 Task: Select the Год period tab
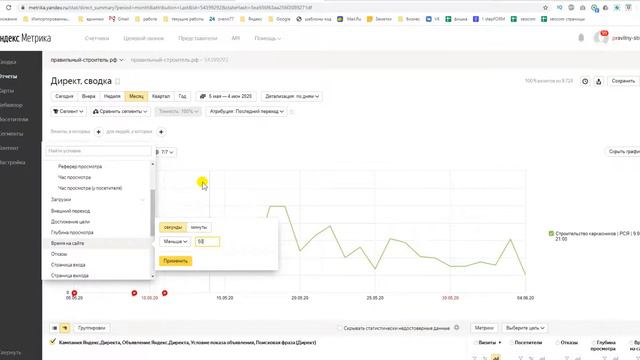182,96
